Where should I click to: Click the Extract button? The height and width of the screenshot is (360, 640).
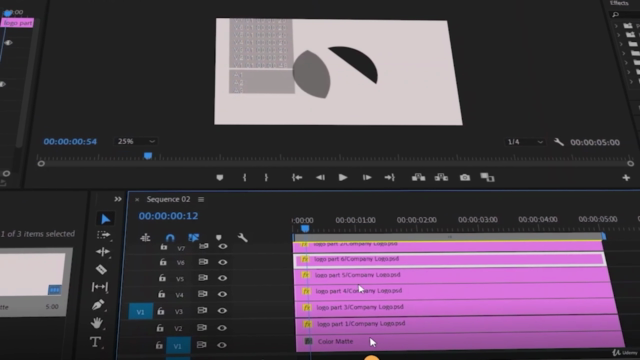(x=441, y=177)
